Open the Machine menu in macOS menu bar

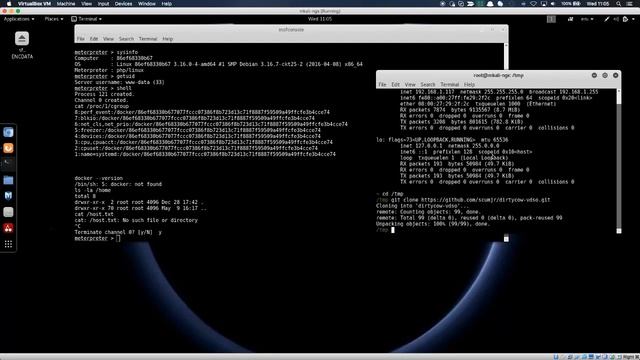(66, 4)
